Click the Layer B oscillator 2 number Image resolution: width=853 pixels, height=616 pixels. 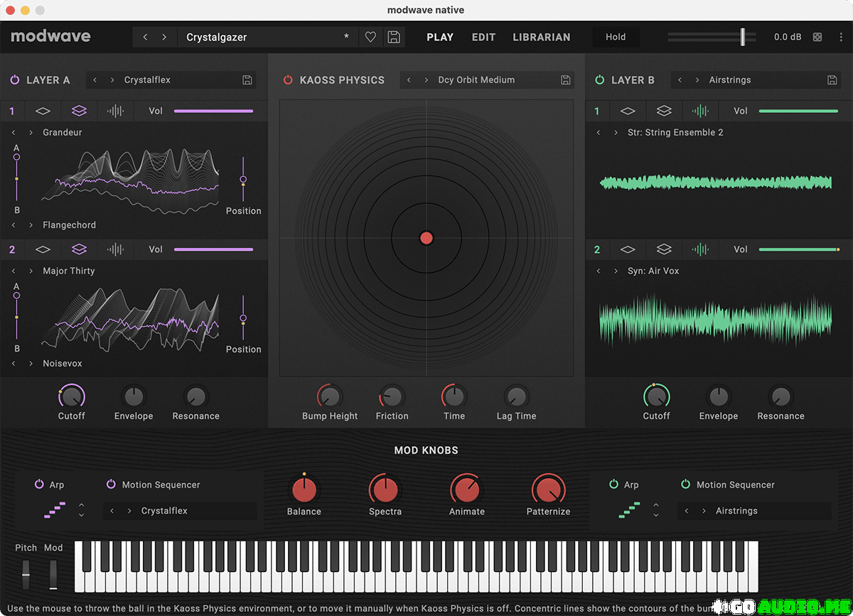tap(597, 249)
